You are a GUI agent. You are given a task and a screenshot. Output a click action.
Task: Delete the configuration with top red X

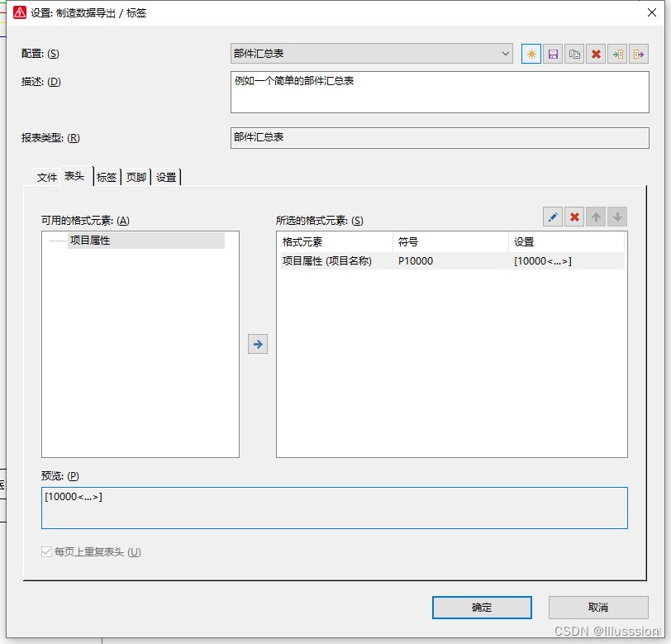click(596, 54)
